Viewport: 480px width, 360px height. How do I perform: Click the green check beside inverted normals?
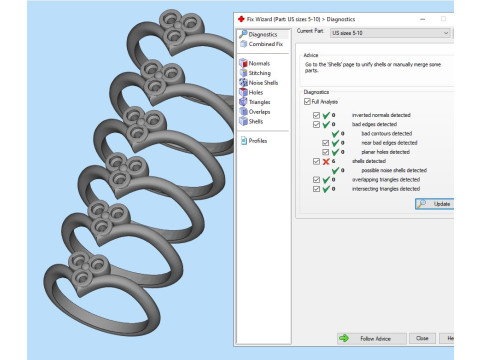(x=326, y=115)
